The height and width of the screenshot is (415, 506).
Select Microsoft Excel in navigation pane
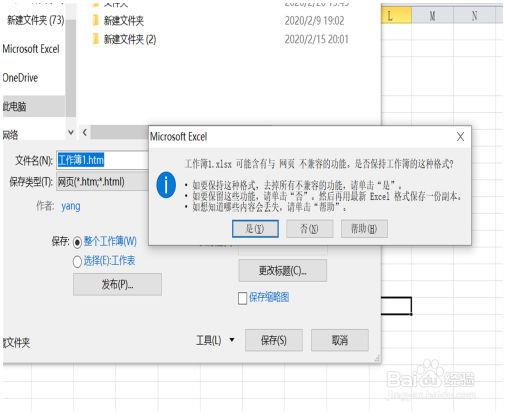[31, 49]
